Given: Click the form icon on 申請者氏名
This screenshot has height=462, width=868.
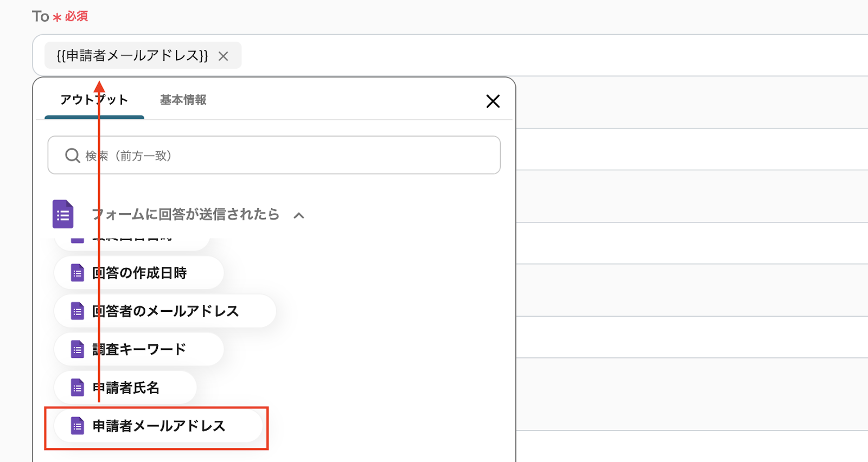Looking at the screenshot, I should click(78, 388).
